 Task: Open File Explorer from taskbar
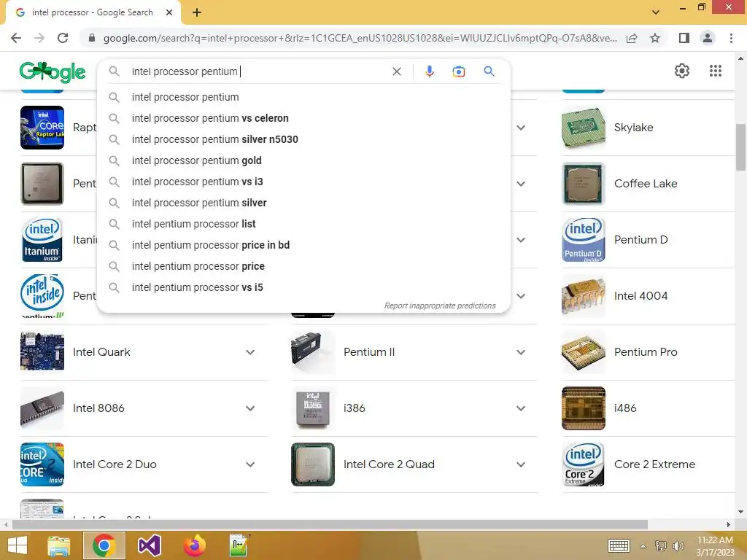tap(58, 545)
